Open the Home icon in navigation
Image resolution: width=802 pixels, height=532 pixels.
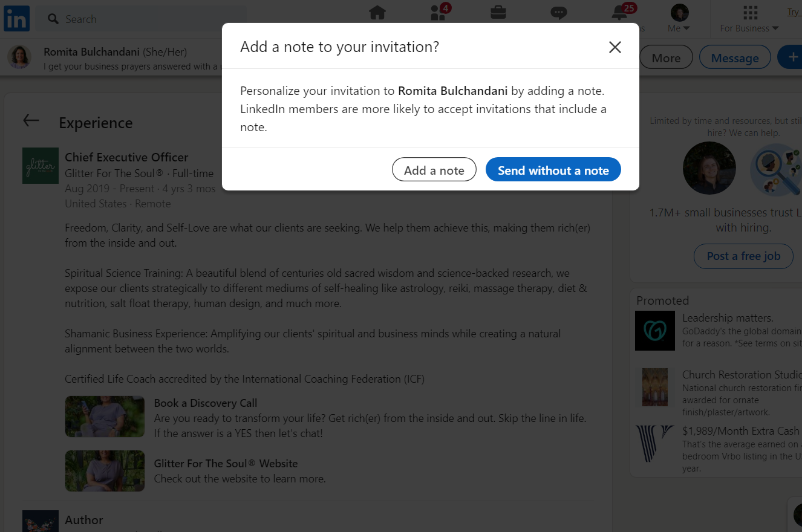tap(377, 13)
